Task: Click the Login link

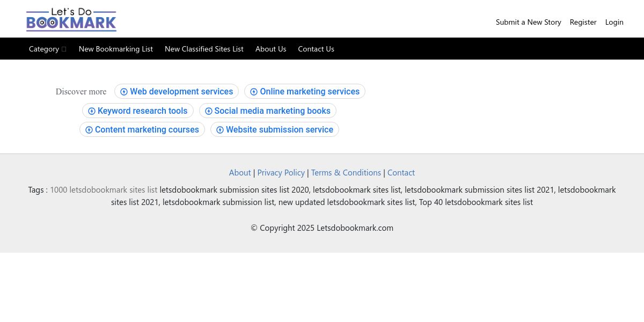Action: (x=614, y=22)
